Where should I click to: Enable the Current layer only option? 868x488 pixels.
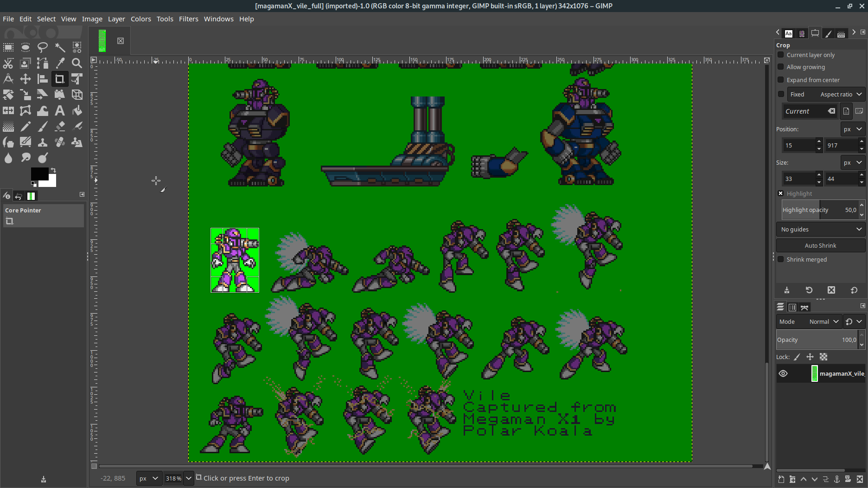pos(781,55)
